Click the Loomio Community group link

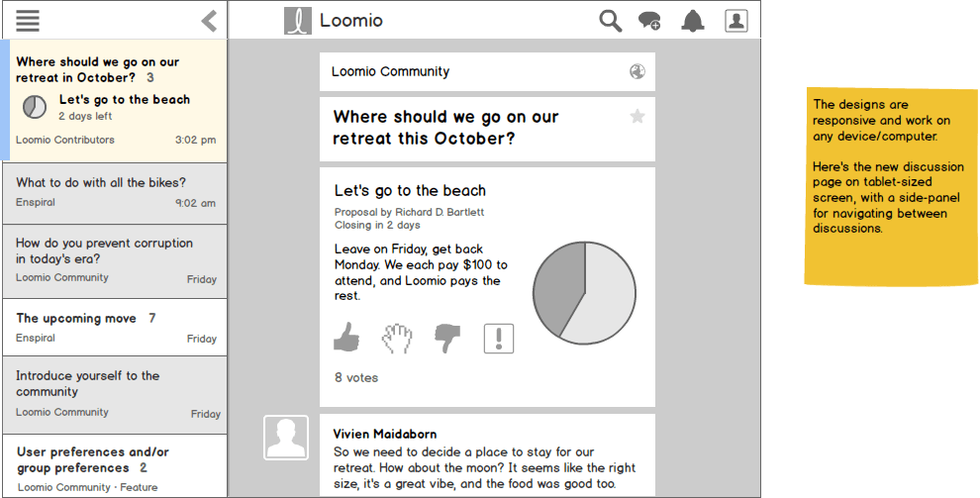tap(390, 71)
